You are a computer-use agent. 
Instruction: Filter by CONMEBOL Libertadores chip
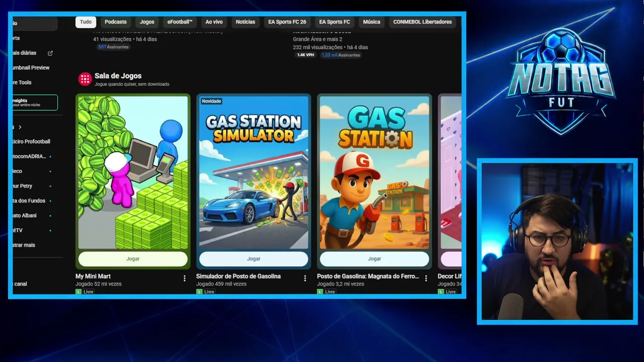(423, 22)
